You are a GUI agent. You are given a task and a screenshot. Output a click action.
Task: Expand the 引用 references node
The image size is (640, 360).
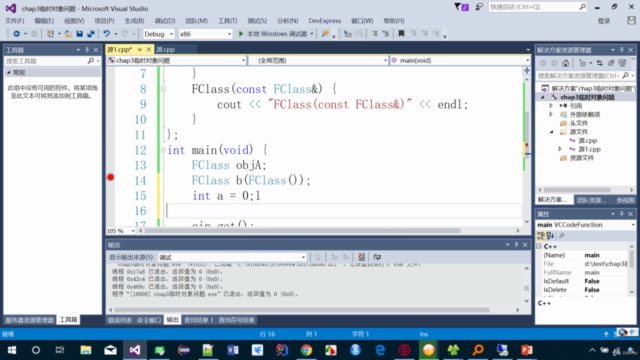coord(551,106)
